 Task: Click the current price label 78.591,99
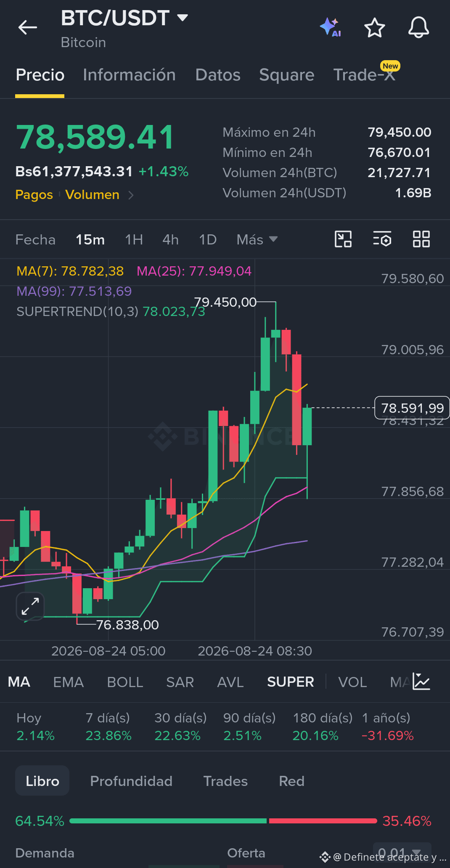(x=412, y=408)
